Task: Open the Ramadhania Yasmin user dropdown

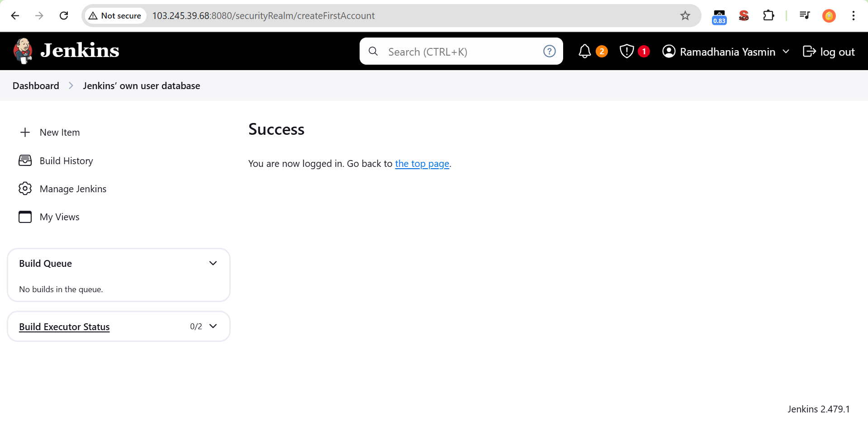Action: click(x=787, y=51)
